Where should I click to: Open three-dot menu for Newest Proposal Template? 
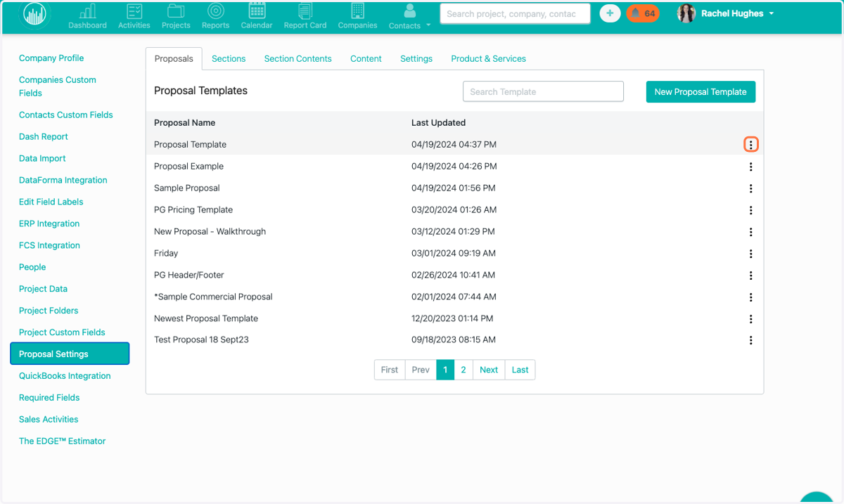(x=751, y=319)
